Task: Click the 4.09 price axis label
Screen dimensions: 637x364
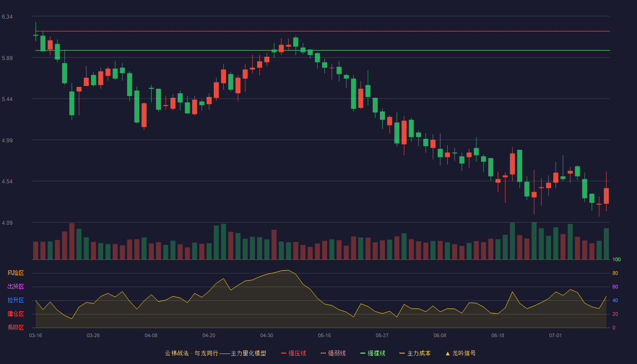Action: pos(7,223)
